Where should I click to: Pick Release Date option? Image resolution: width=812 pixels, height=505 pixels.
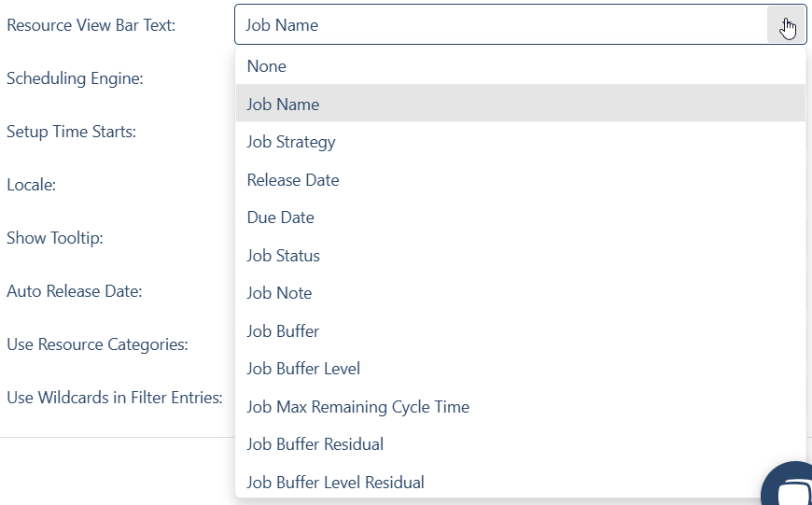[520, 180]
